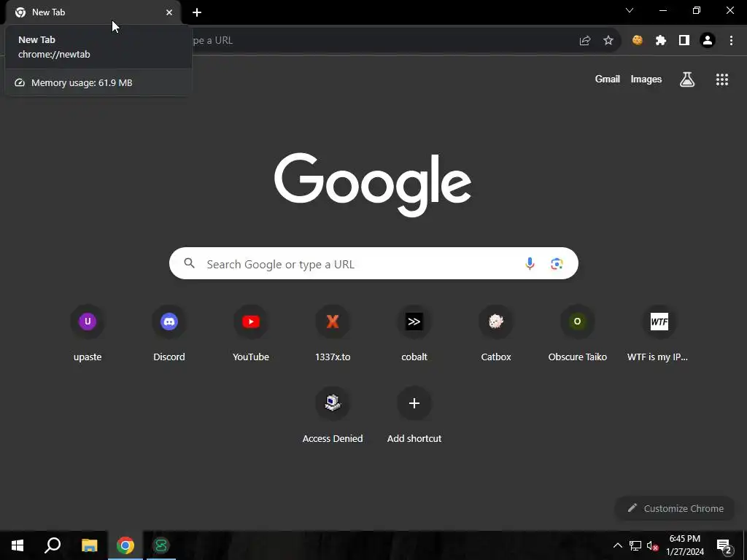Open the Google apps grid

[x=722, y=79]
